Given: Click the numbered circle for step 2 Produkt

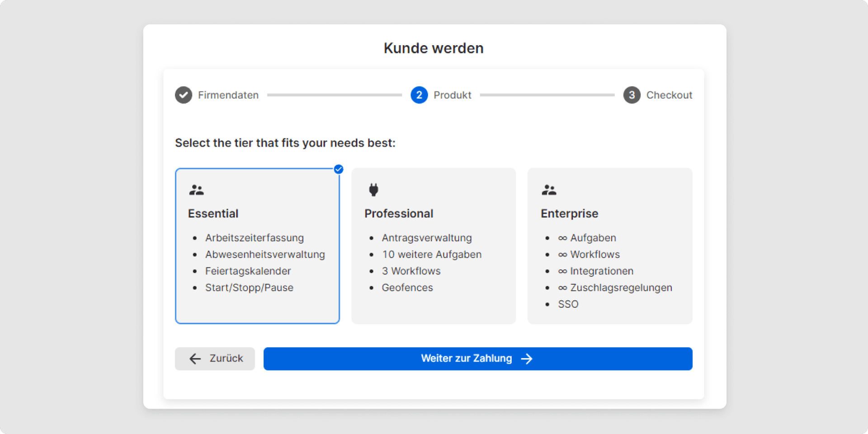Looking at the screenshot, I should tap(419, 95).
